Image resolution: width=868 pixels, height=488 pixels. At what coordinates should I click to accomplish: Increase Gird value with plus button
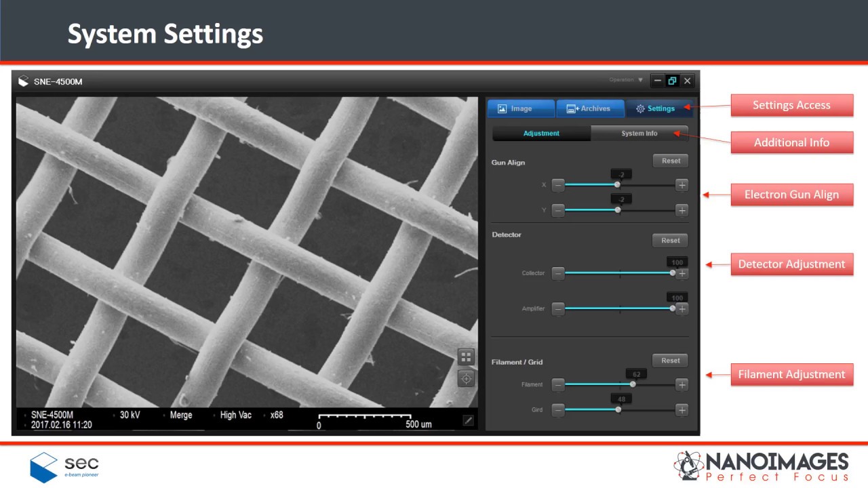pos(682,409)
